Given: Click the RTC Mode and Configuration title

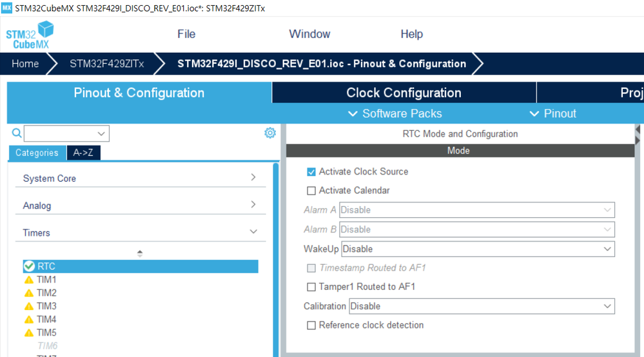Looking at the screenshot, I should pos(460,134).
